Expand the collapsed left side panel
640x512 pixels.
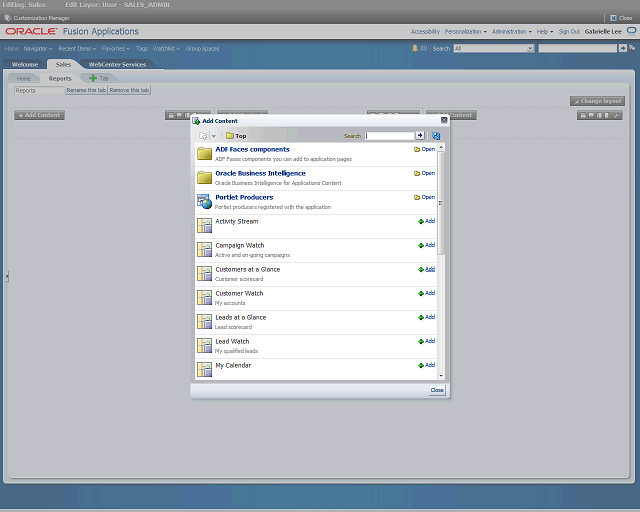pyautogui.click(x=7, y=277)
